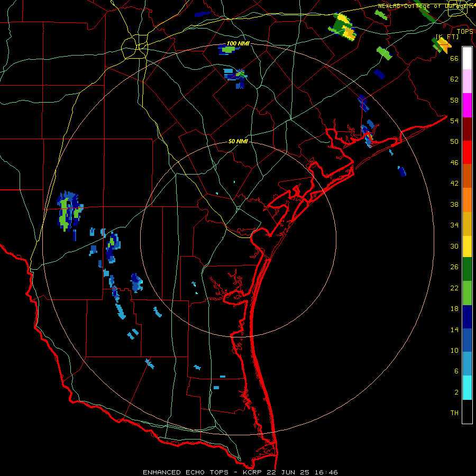Image resolution: width=476 pixels, height=476 pixels.
Task: Click the light blue color scale swatch
Action: tap(467, 364)
